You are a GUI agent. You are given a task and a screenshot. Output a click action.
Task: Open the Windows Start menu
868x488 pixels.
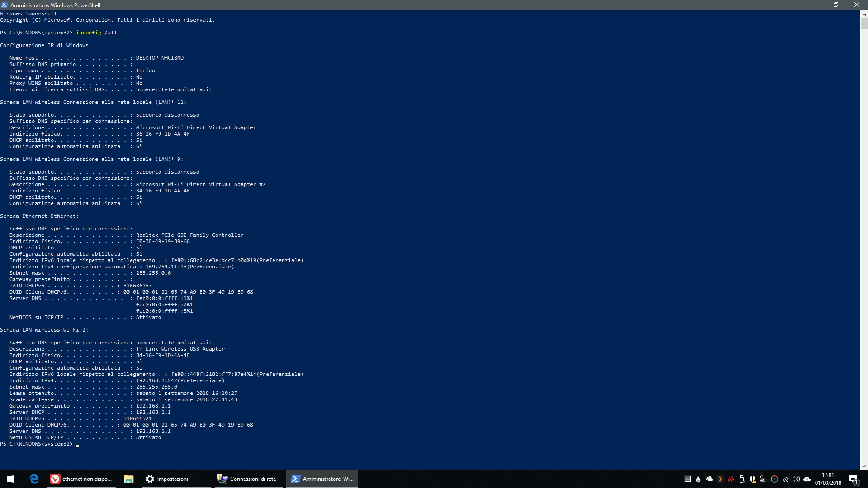pos(11,479)
